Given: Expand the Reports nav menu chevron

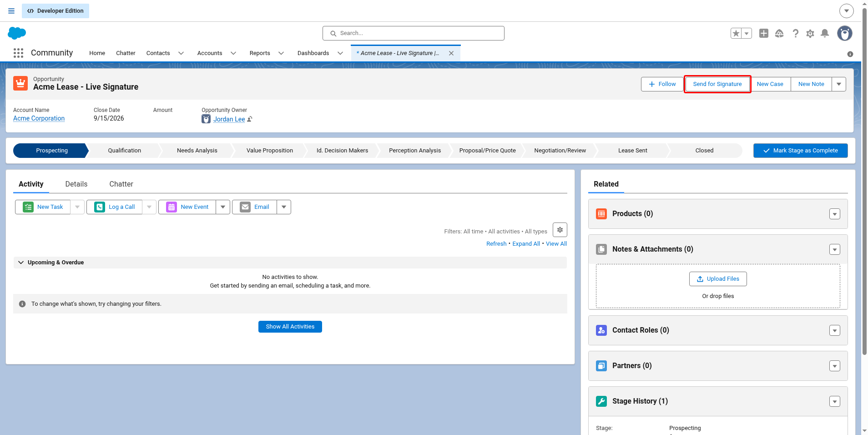Looking at the screenshot, I should [281, 53].
